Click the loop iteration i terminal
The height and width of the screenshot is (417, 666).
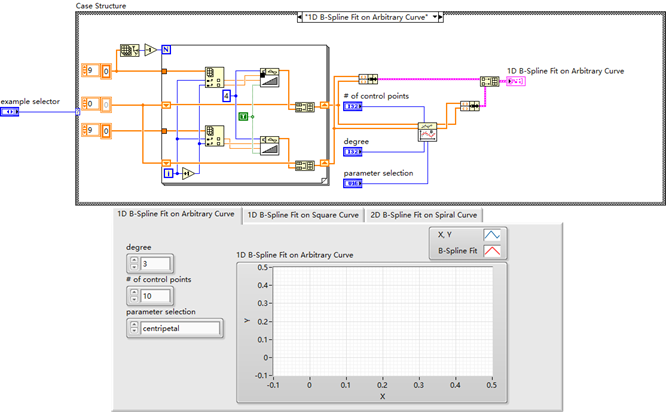click(168, 173)
